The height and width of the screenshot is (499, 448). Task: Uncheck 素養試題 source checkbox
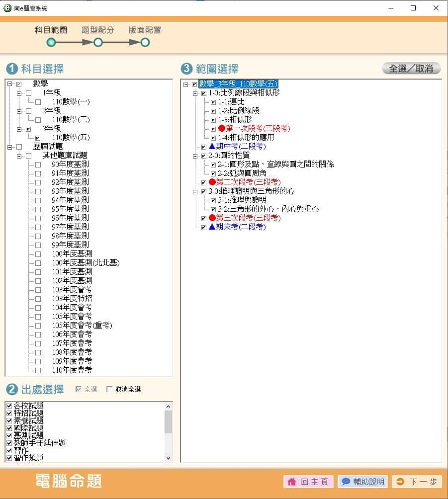[9, 420]
